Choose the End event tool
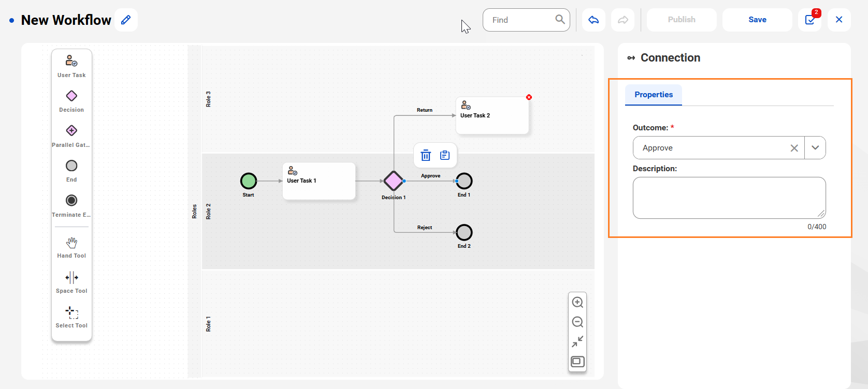The width and height of the screenshot is (868, 389). coord(71,171)
